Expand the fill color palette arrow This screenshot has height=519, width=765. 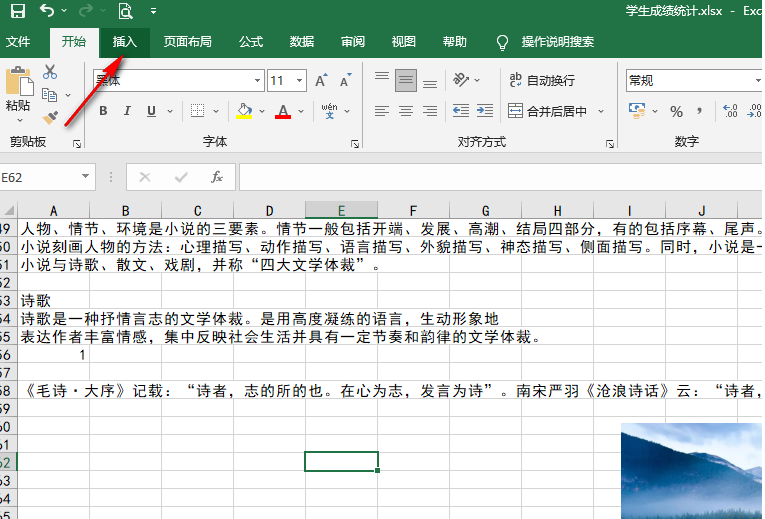tap(262, 111)
